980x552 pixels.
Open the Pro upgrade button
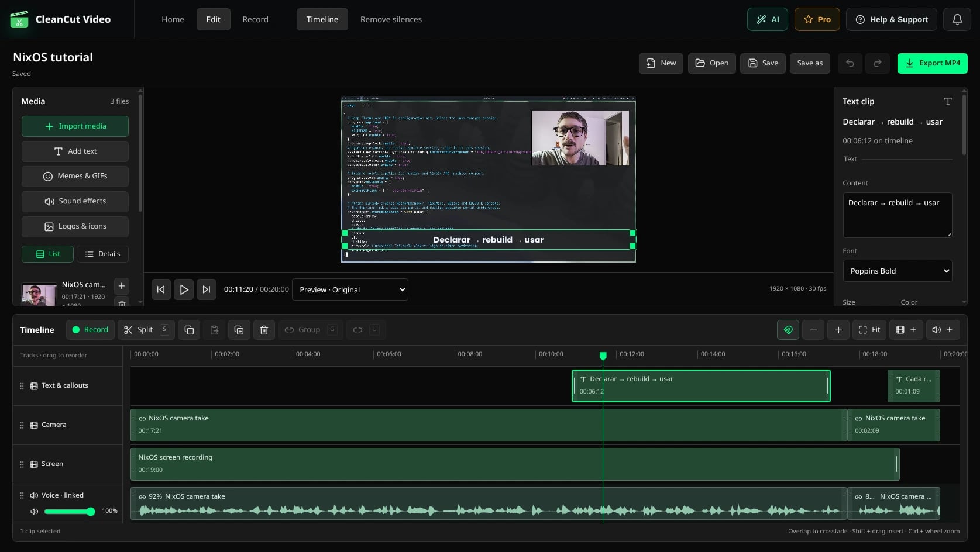817,19
